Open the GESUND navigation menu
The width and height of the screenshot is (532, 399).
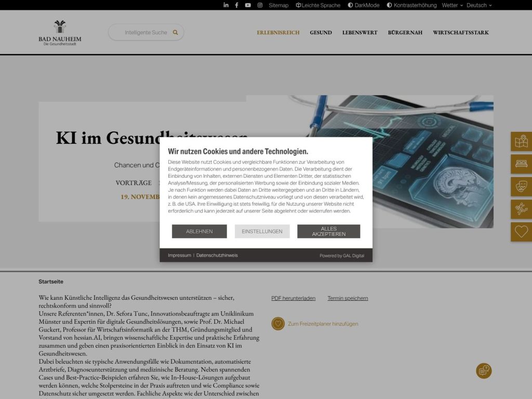point(321,32)
